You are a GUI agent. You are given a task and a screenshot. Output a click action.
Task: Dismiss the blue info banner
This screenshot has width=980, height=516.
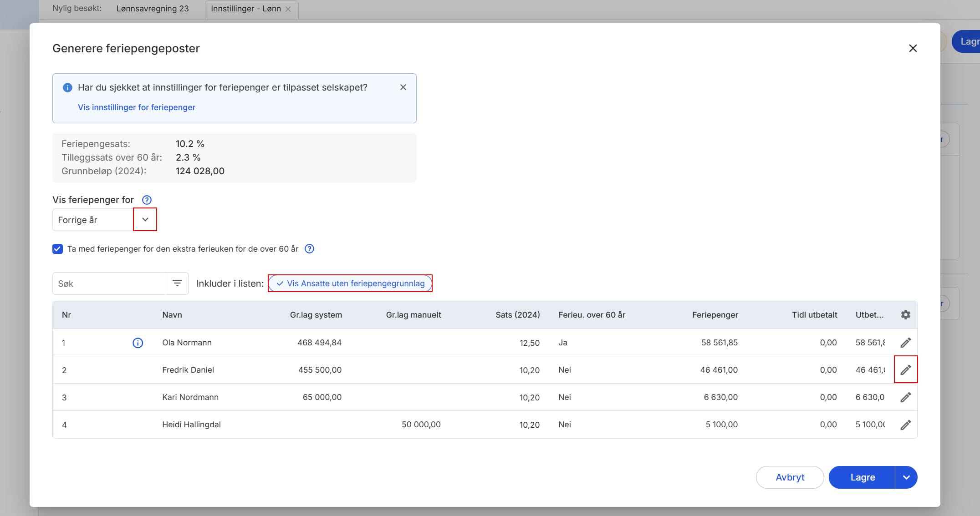click(403, 87)
